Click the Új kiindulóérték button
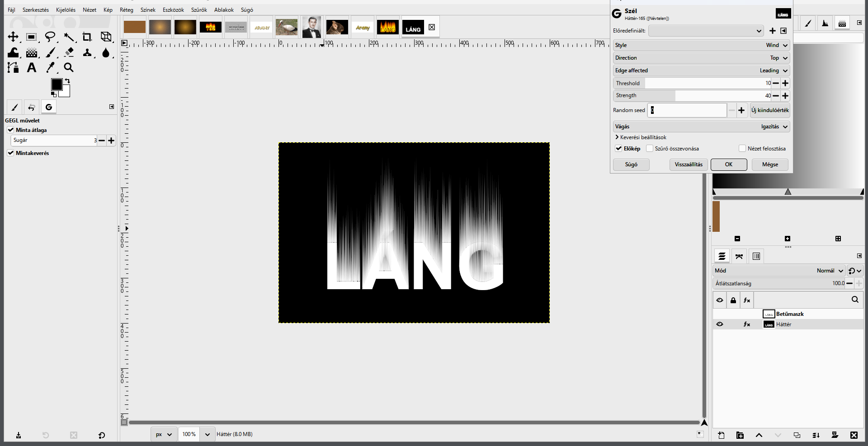The height and width of the screenshot is (446, 868). point(770,110)
